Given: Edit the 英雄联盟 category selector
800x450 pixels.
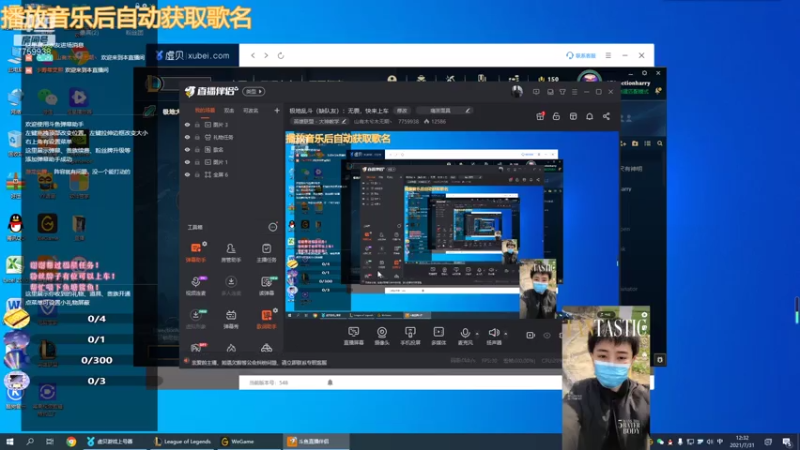Looking at the screenshot, I should click(319, 121).
